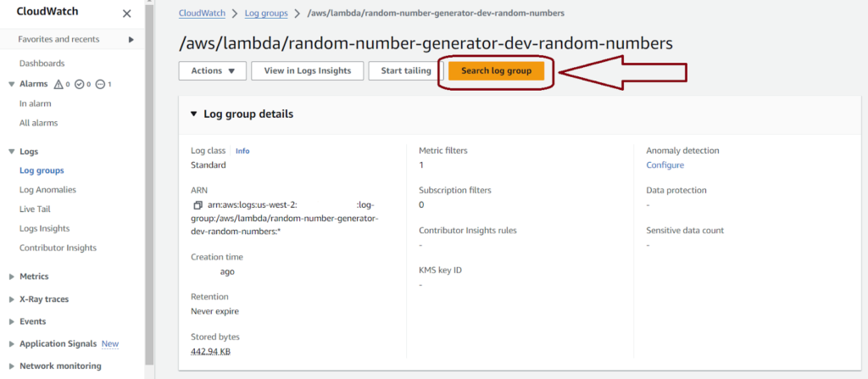Viewport: 868px width, 379px height.
Task: Select Live Tail in sidebar
Action: pyautogui.click(x=35, y=209)
